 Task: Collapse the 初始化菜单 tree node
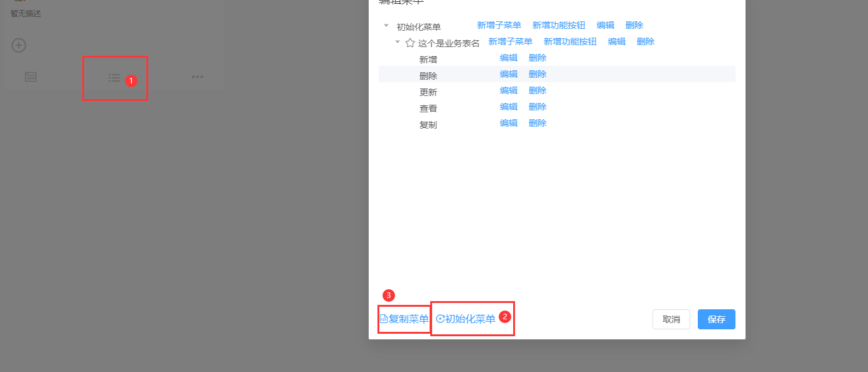click(386, 26)
